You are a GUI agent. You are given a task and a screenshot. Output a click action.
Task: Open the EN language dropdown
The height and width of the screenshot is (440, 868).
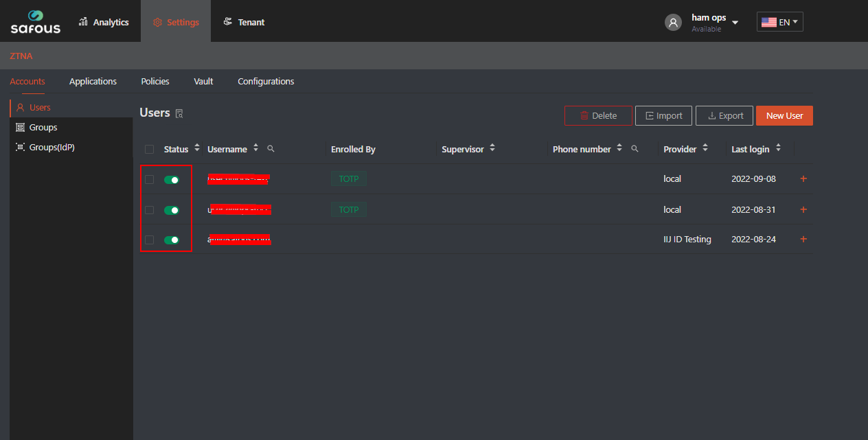point(779,22)
